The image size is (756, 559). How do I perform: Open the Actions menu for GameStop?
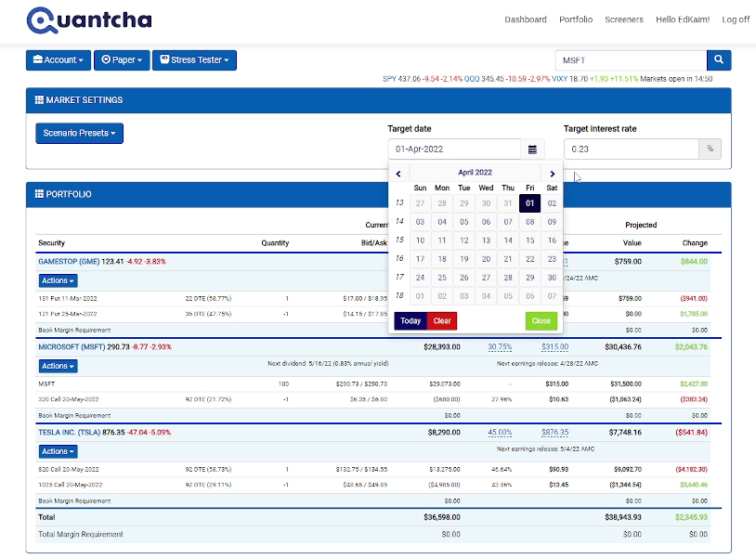tap(58, 280)
